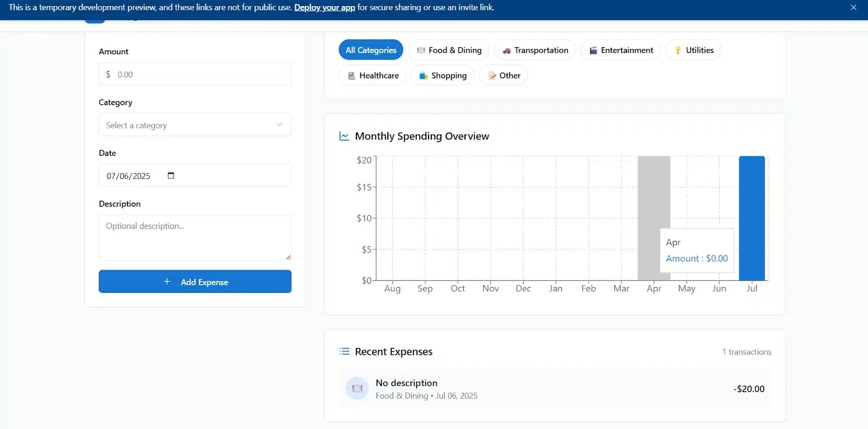Click the 'Dec' axis label

pos(523,289)
